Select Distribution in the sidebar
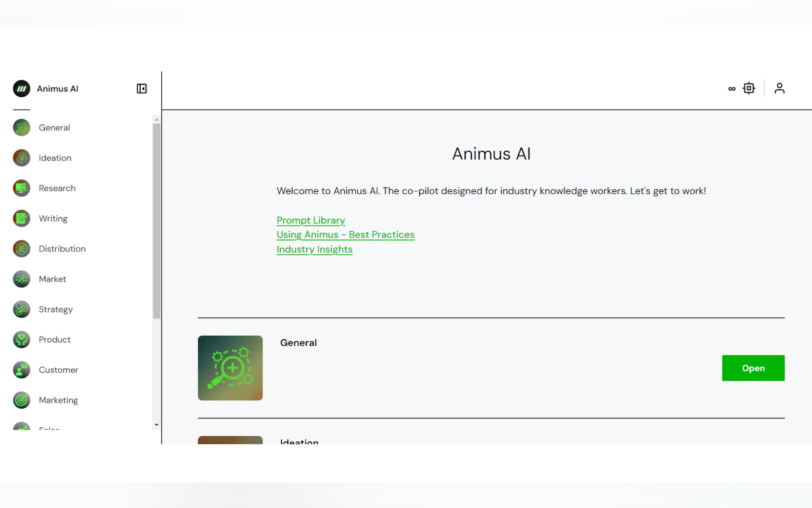The width and height of the screenshot is (812, 508). pos(62,249)
